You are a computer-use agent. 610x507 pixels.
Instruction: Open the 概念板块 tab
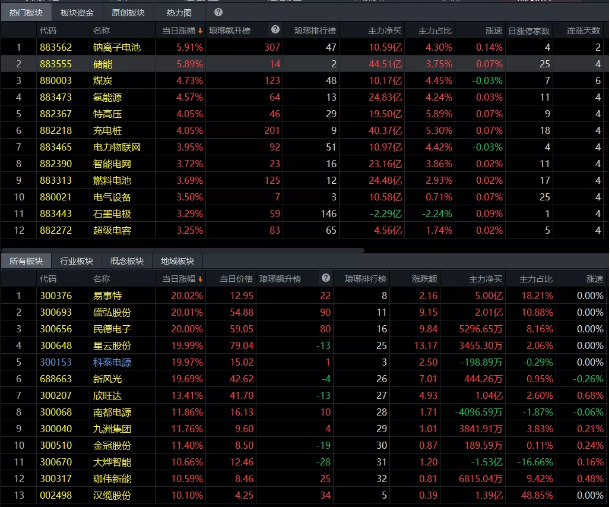point(127,261)
